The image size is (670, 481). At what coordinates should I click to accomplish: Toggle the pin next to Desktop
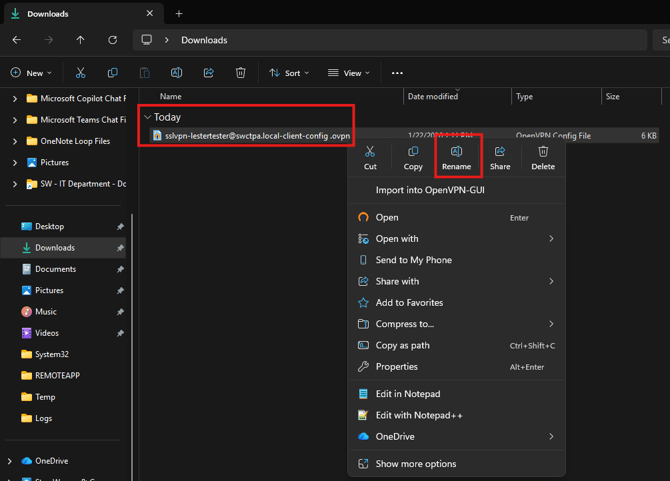(120, 227)
